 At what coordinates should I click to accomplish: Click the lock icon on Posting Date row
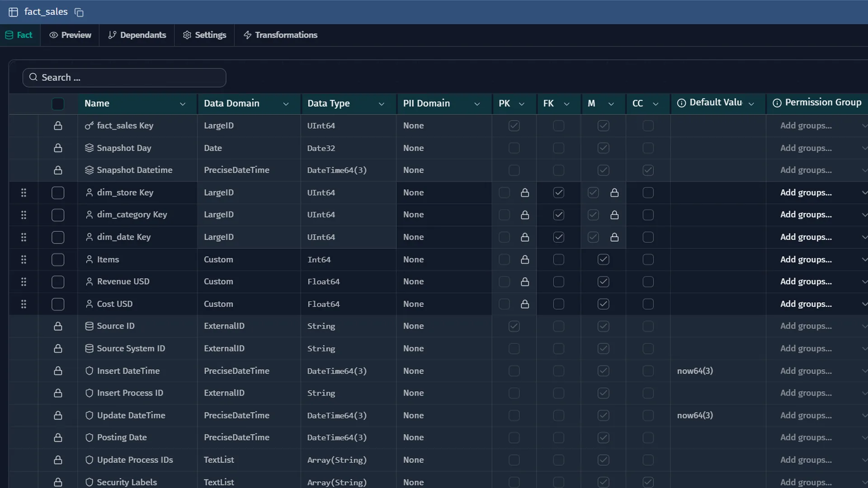pos(58,437)
